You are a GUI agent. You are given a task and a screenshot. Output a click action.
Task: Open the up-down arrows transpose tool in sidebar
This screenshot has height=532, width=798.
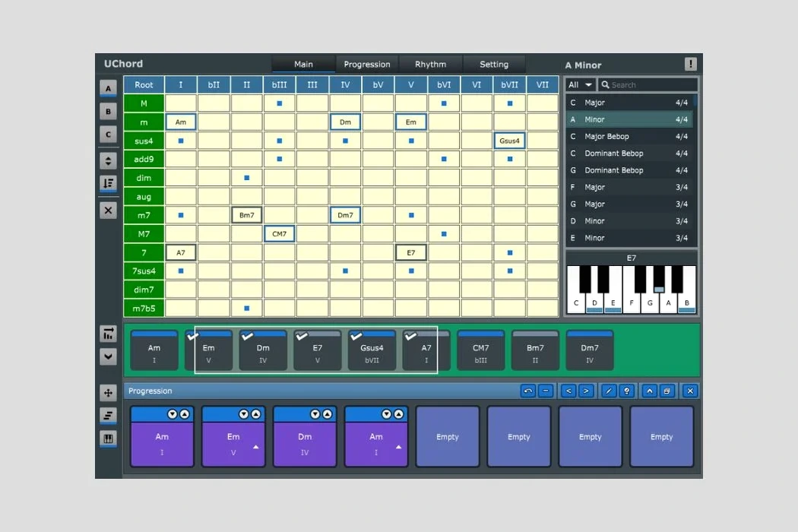coord(108,161)
